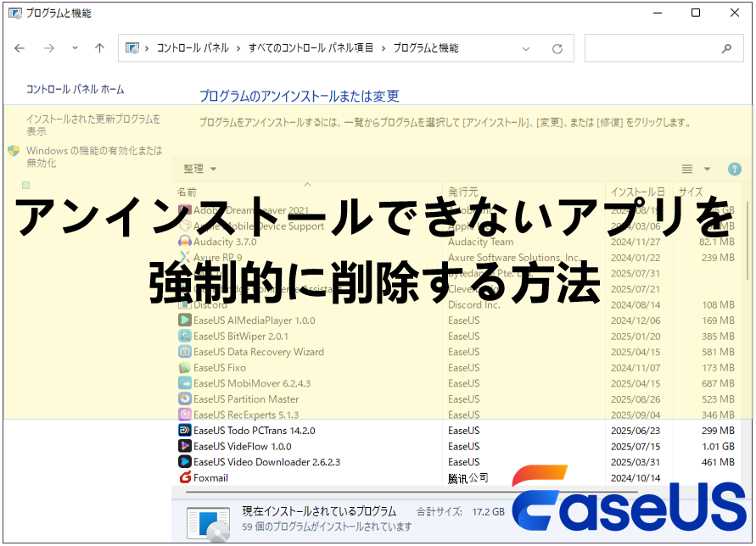
Task: Click publisher 腾讯公司
Action: coord(468,478)
